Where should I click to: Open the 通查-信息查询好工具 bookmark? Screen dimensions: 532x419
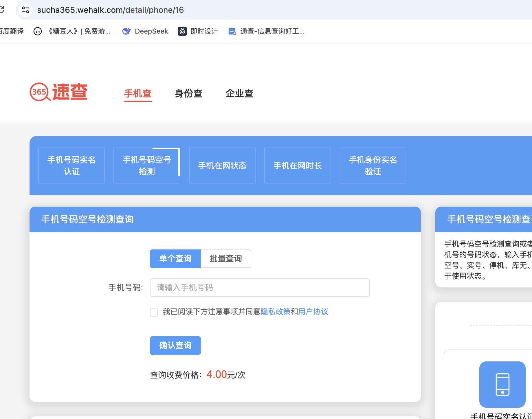coord(266,31)
